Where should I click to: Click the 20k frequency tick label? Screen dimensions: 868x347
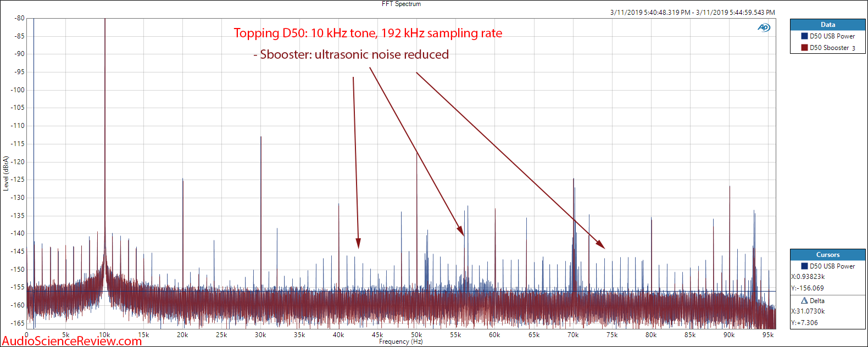tap(182, 335)
